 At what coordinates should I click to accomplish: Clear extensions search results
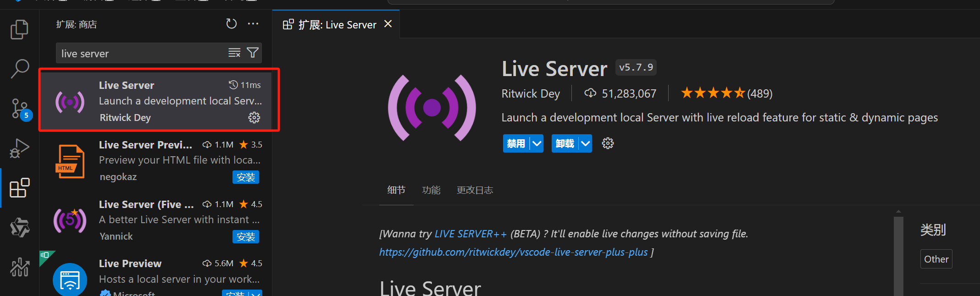coord(234,53)
